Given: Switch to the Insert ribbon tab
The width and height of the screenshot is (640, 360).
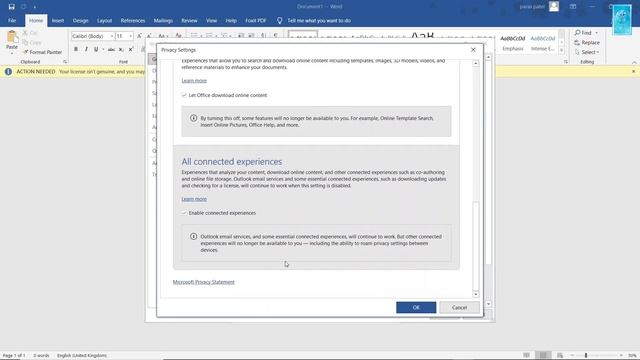Looking at the screenshot, I should click(58, 20).
